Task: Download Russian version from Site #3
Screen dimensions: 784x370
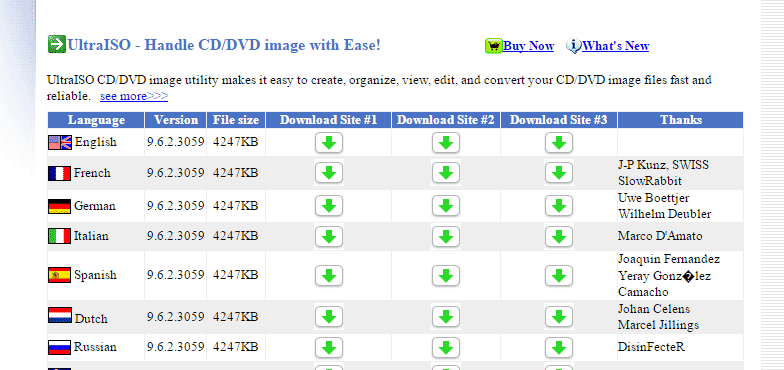Action: (558, 348)
